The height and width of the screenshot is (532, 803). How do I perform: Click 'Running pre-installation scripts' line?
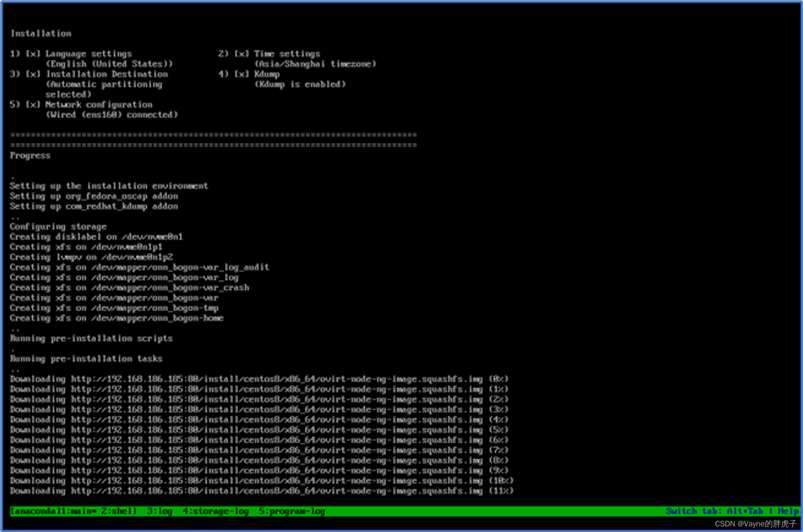click(x=92, y=339)
